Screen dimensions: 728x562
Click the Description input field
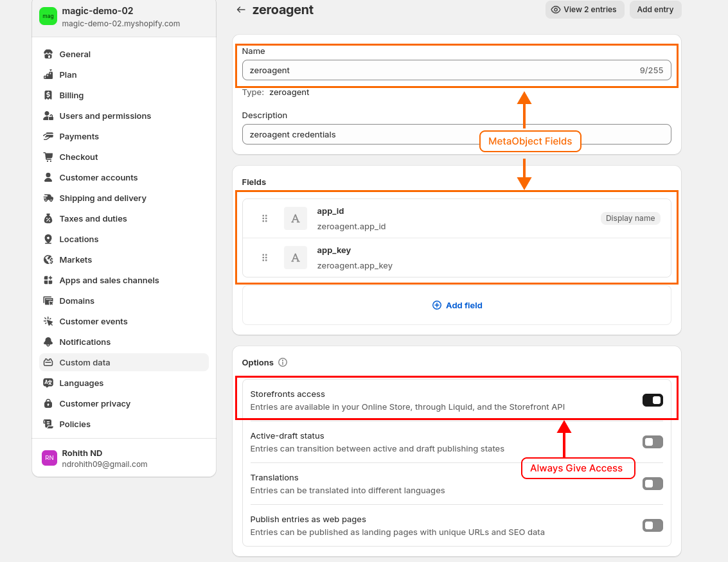pos(457,135)
